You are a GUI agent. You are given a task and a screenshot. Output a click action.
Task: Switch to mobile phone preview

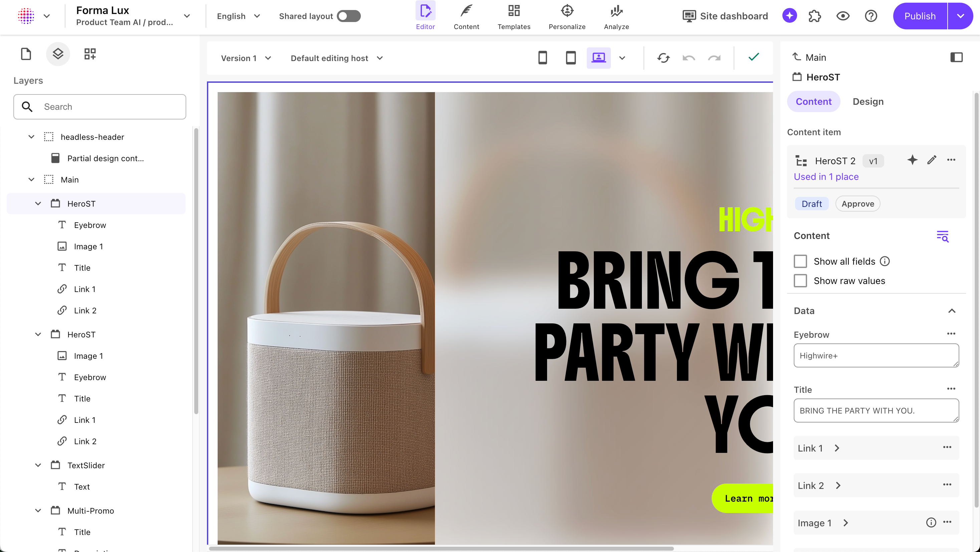tap(542, 58)
